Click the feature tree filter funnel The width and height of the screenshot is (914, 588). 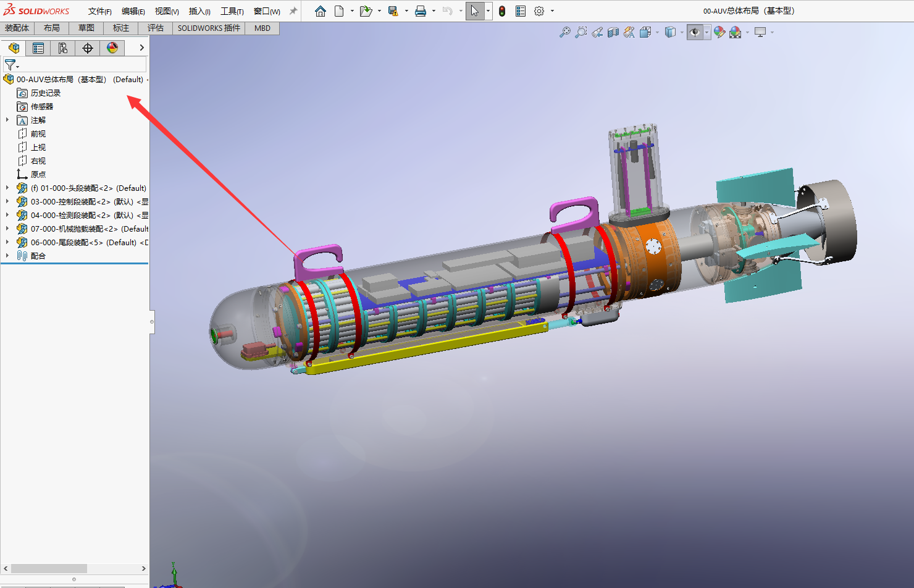10,64
